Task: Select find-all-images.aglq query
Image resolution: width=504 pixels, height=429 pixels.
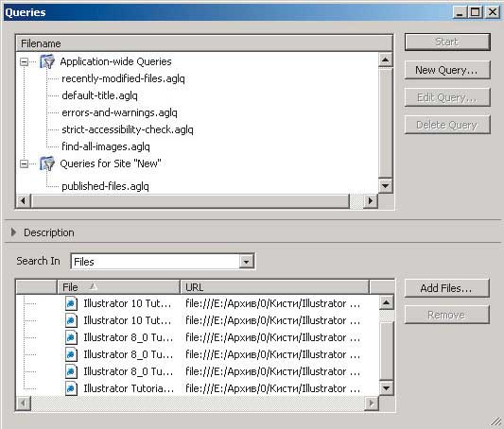Action: (106, 146)
